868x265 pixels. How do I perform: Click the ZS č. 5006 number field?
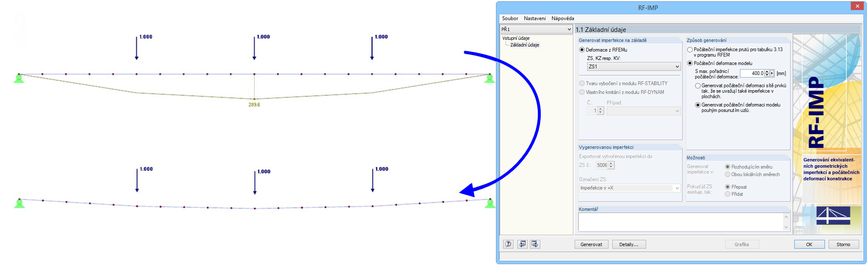tap(602, 165)
